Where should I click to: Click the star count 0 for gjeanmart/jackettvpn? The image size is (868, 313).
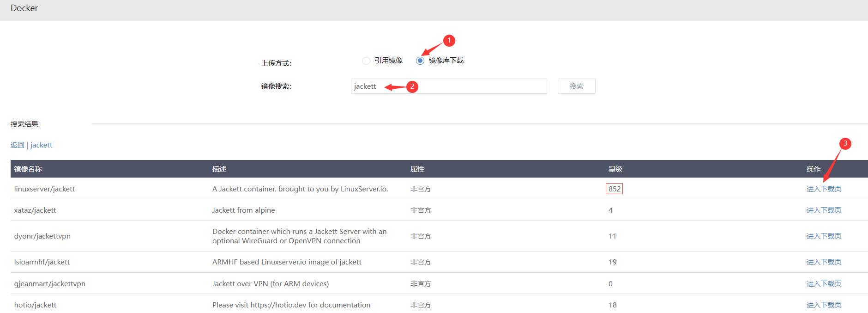coord(610,284)
